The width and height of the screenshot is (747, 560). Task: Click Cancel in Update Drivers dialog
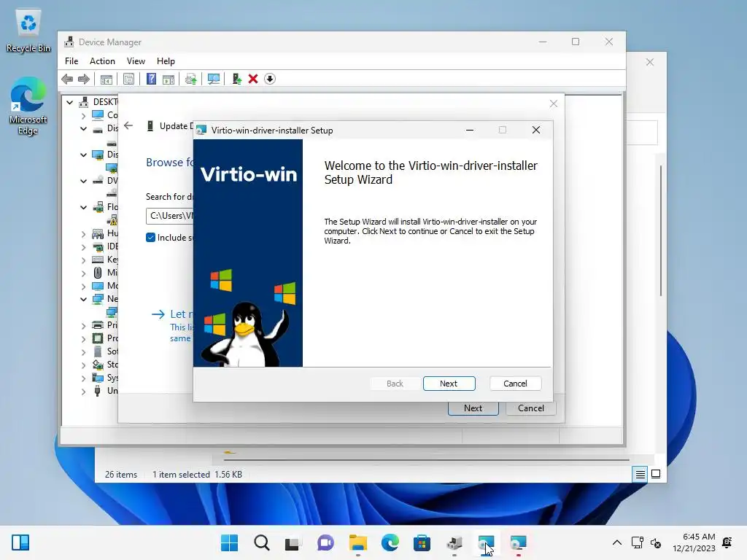[531, 408]
